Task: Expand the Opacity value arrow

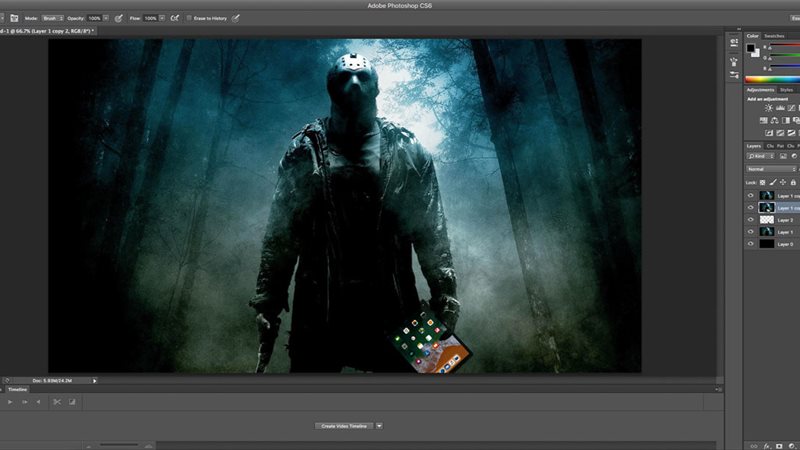Action: pyautogui.click(x=106, y=18)
